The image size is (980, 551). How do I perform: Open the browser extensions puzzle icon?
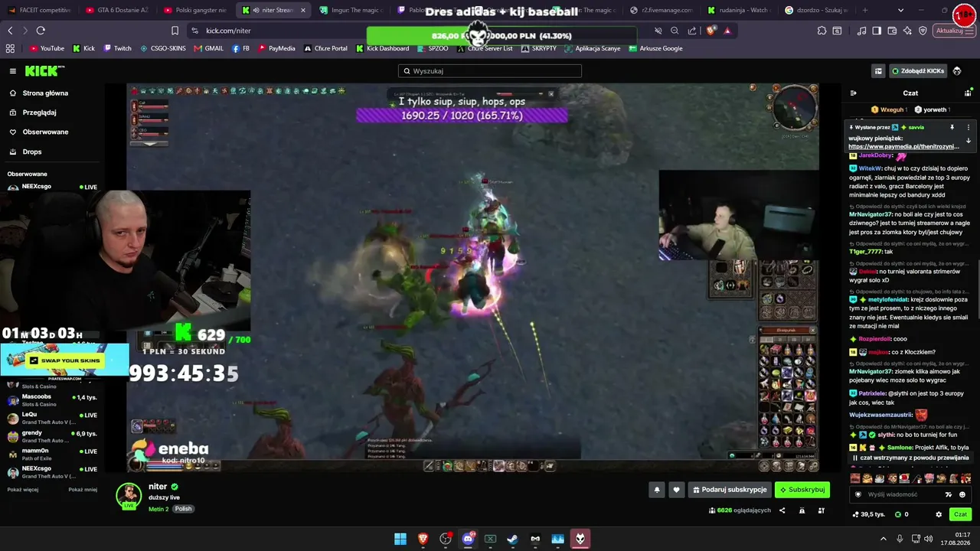pos(822,31)
